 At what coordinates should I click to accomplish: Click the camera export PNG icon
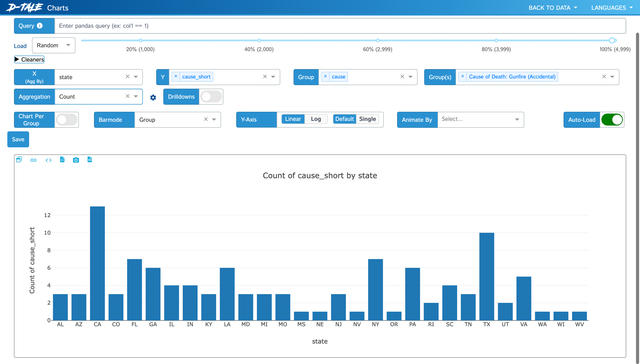point(76,160)
